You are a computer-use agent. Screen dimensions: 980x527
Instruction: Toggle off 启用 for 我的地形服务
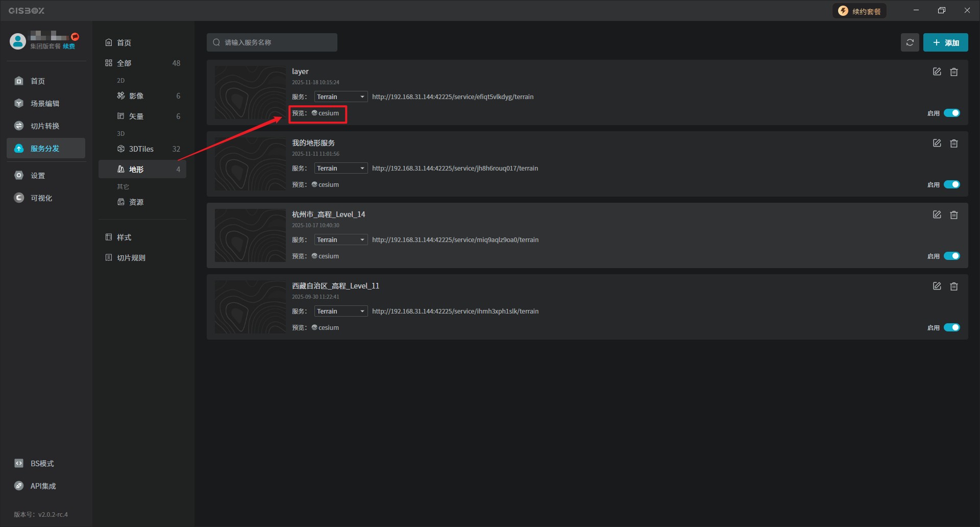[x=951, y=184]
